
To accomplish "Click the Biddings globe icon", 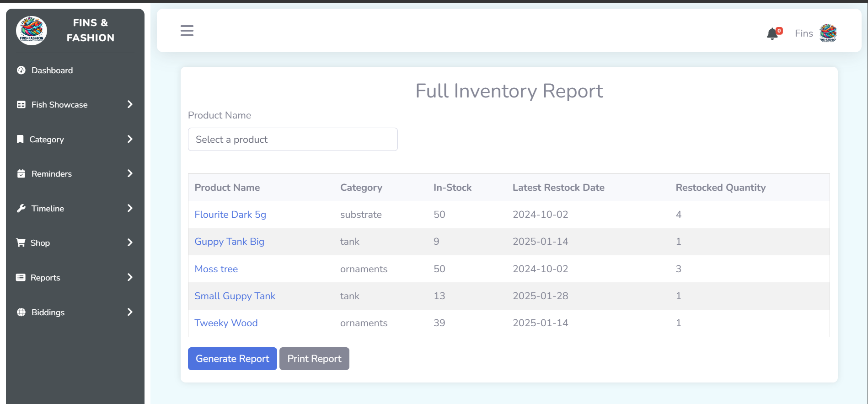I will [x=21, y=312].
